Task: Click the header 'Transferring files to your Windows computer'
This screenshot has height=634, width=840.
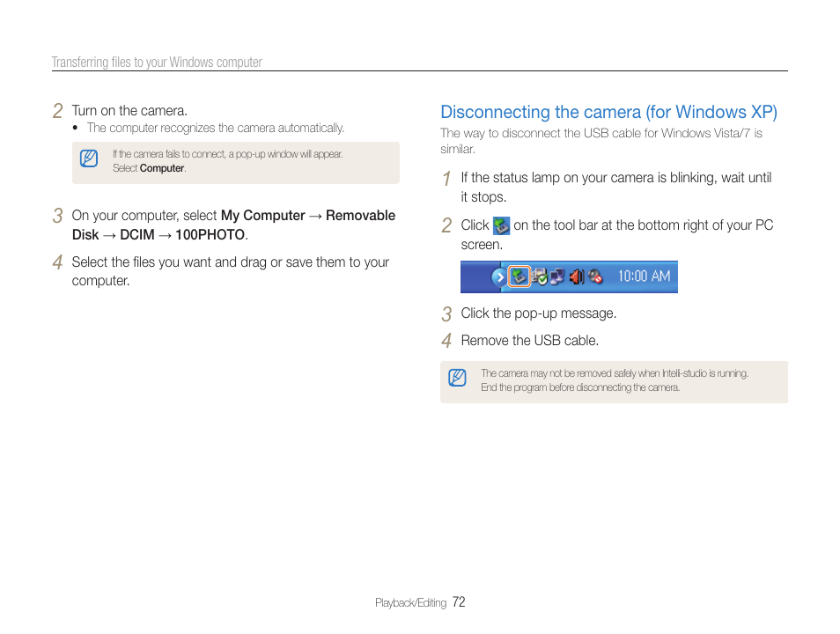Action: (157, 63)
